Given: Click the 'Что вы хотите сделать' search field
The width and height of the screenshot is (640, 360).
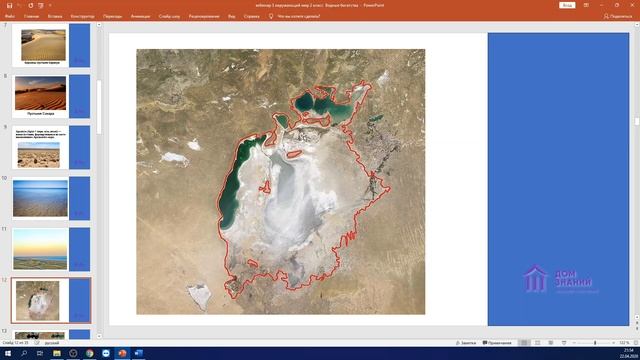Looking at the screenshot, I should click(x=298, y=16).
